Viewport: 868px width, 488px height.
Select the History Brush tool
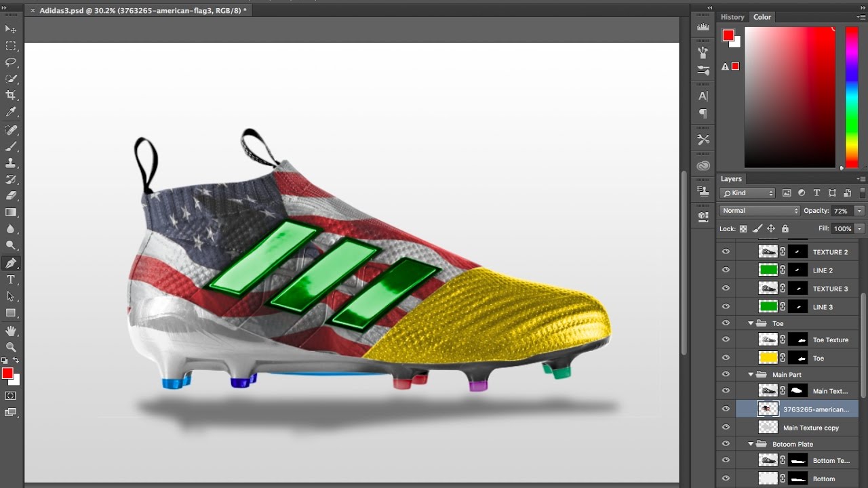[11, 180]
